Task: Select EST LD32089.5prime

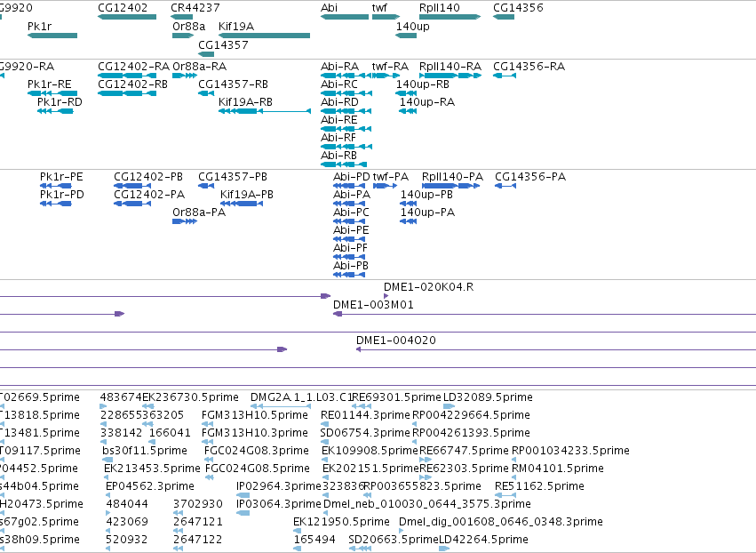Action: click(488, 397)
